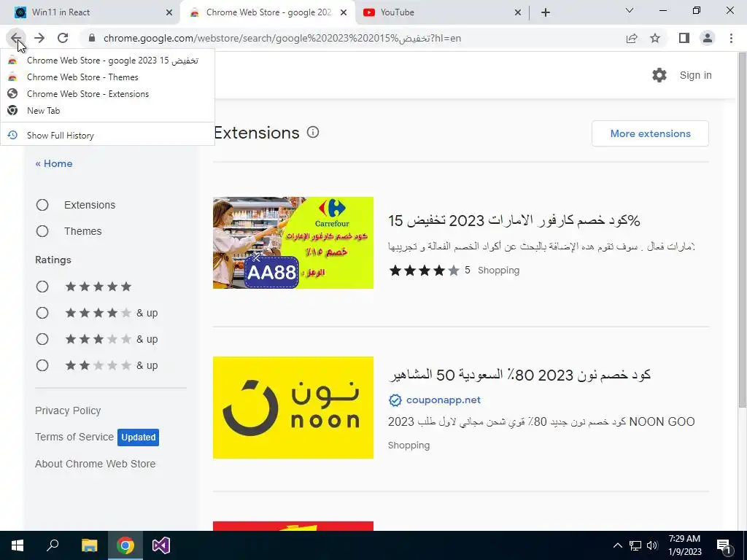This screenshot has height=560, width=747.
Task: Open About Chrome Web Store link
Action: pos(96,464)
